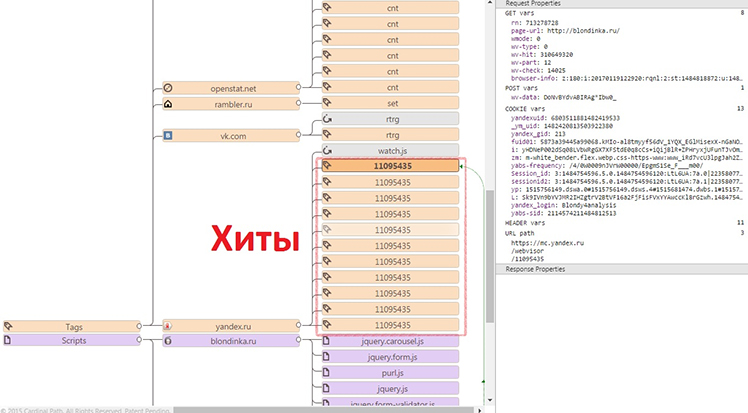The height and width of the screenshot is (413, 748).
Task: Click the tree view vertical scrollbar thumb
Action: 489,256
